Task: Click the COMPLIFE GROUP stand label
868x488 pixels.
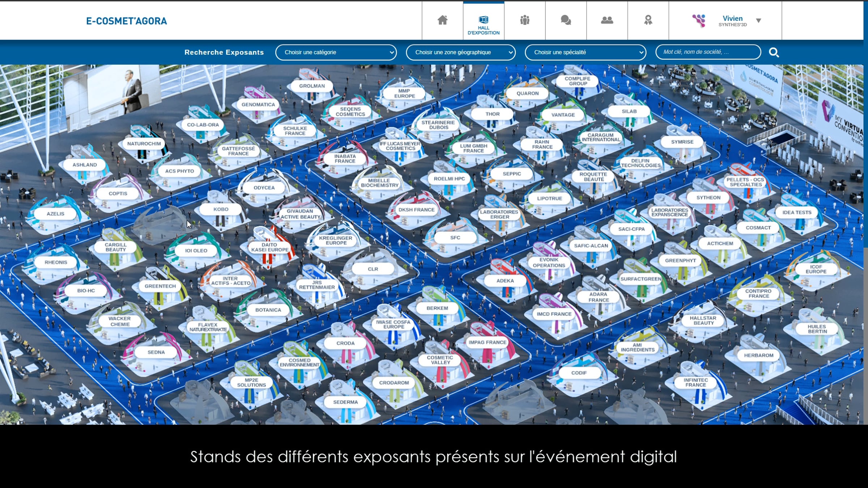Action: tap(578, 81)
